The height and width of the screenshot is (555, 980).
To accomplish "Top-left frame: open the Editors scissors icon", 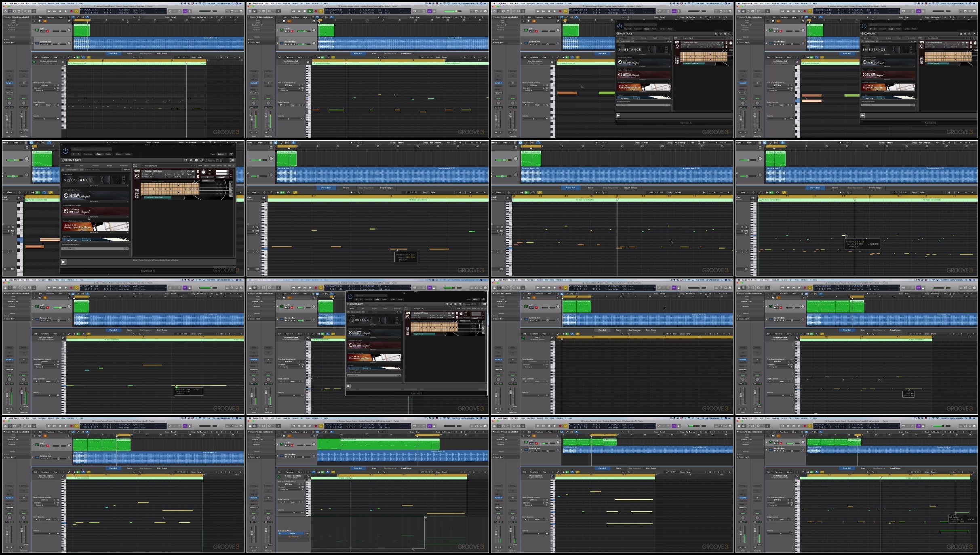I will coord(34,11).
